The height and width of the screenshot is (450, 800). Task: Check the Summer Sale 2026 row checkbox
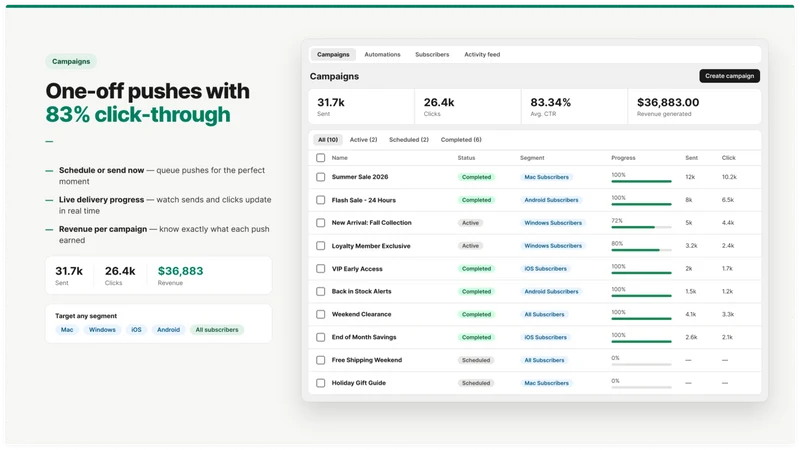pyautogui.click(x=320, y=177)
